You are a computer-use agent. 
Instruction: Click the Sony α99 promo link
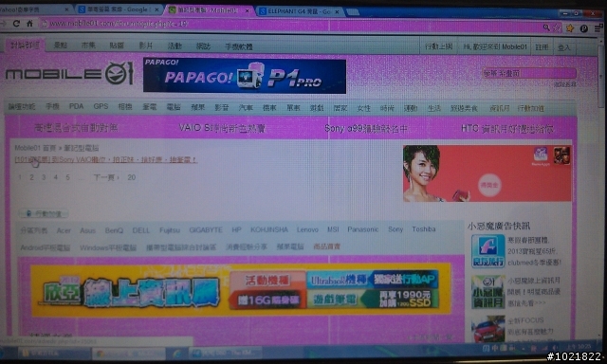click(366, 128)
